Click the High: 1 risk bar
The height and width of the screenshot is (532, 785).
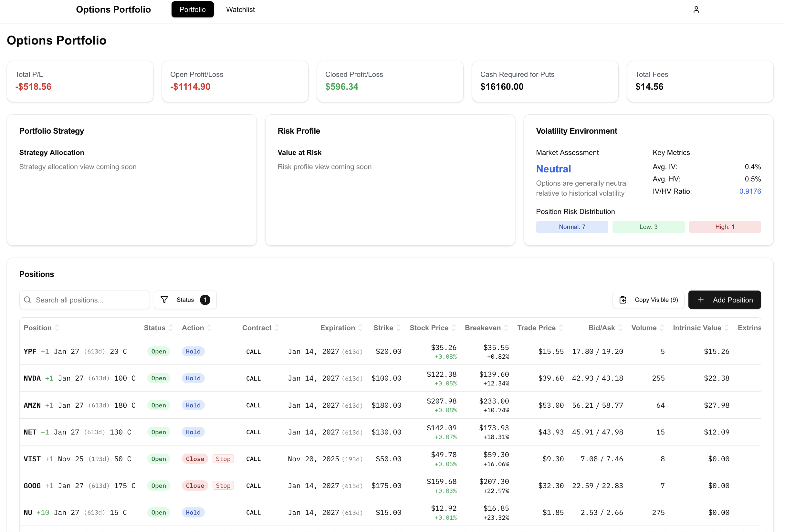(x=725, y=227)
